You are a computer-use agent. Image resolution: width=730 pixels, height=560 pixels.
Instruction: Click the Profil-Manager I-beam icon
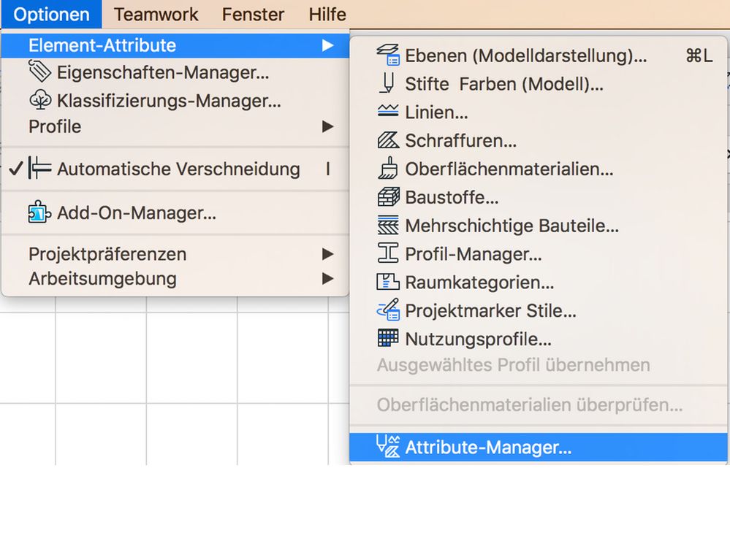tap(388, 254)
